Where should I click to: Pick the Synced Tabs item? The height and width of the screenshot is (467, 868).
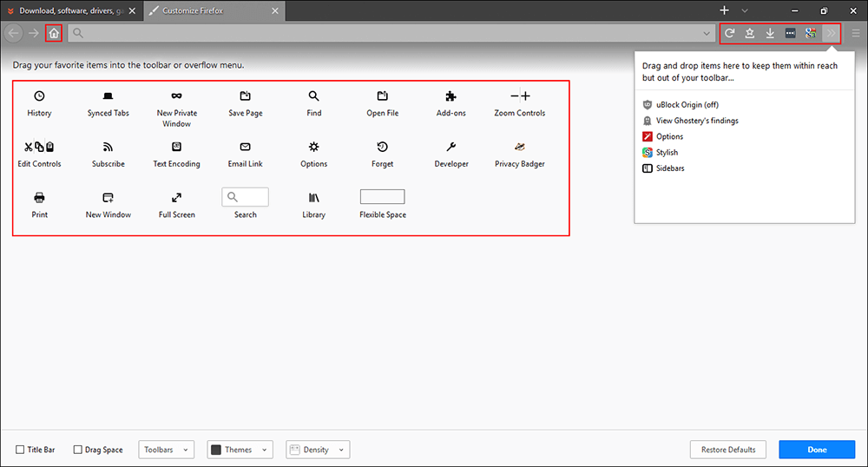coord(108,104)
